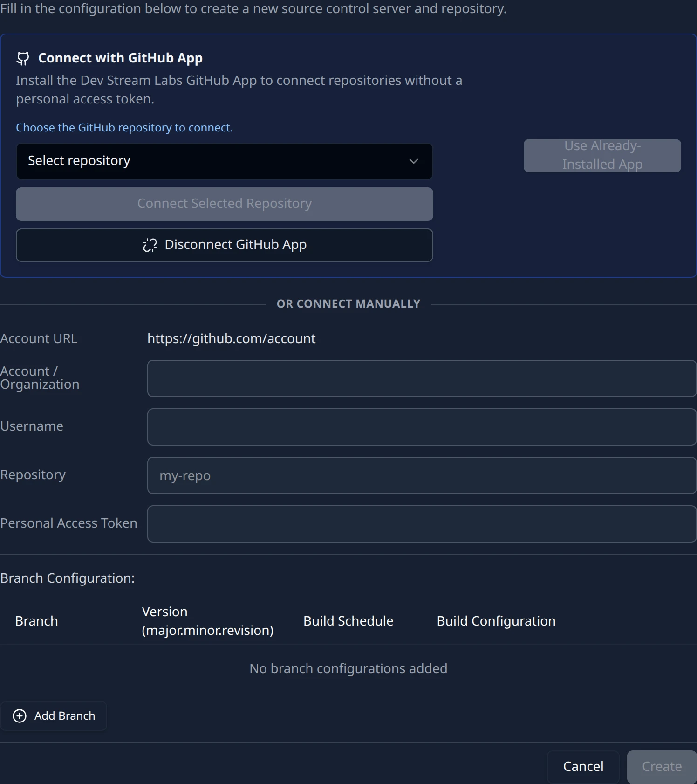Click the Connect with GitHub App heading

120,58
